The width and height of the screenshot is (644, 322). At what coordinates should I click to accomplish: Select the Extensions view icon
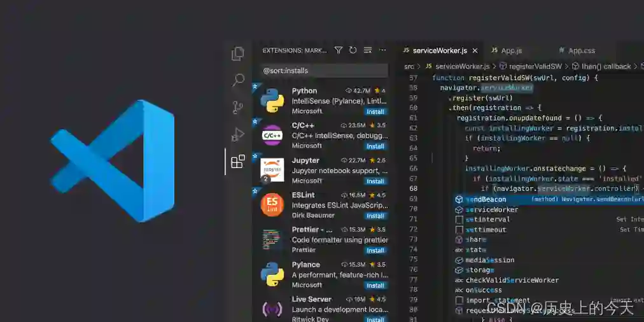pos(238,162)
